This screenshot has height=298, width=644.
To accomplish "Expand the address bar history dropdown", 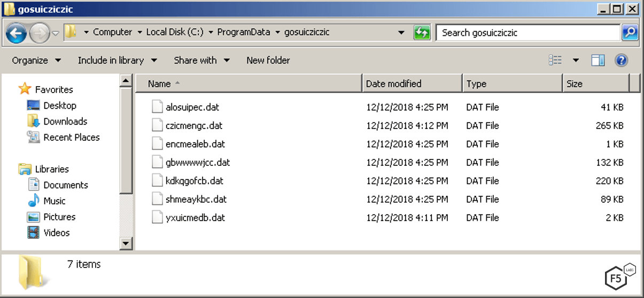I will (x=402, y=33).
